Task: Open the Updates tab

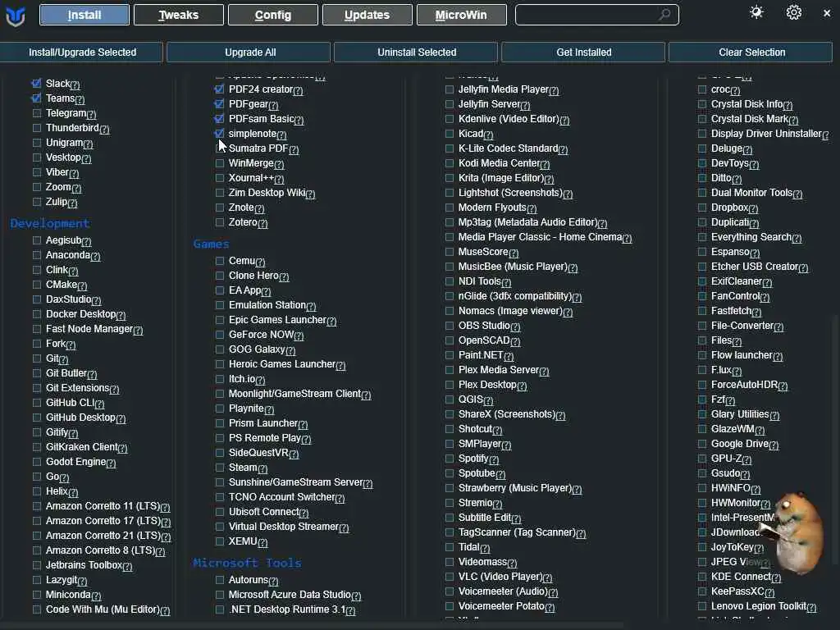Action: pos(367,15)
